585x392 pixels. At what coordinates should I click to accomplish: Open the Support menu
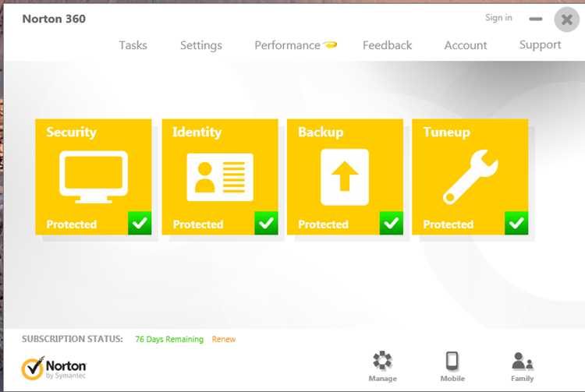pos(541,45)
